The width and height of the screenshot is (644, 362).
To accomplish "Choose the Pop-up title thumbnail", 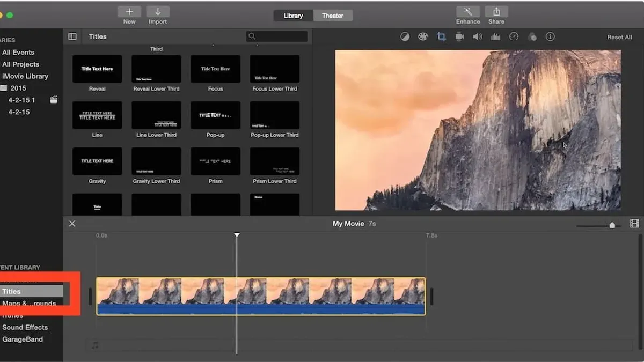I will point(215,115).
